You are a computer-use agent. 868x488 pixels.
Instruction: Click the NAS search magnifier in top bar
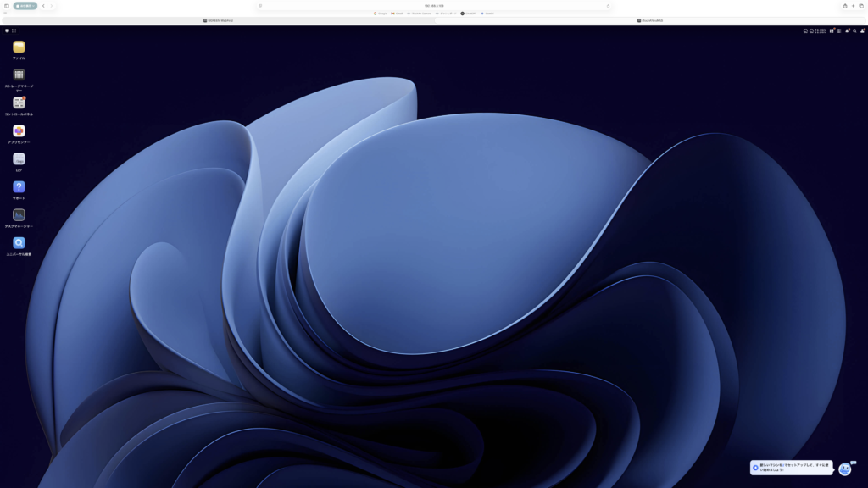click(x=854, y=30)
